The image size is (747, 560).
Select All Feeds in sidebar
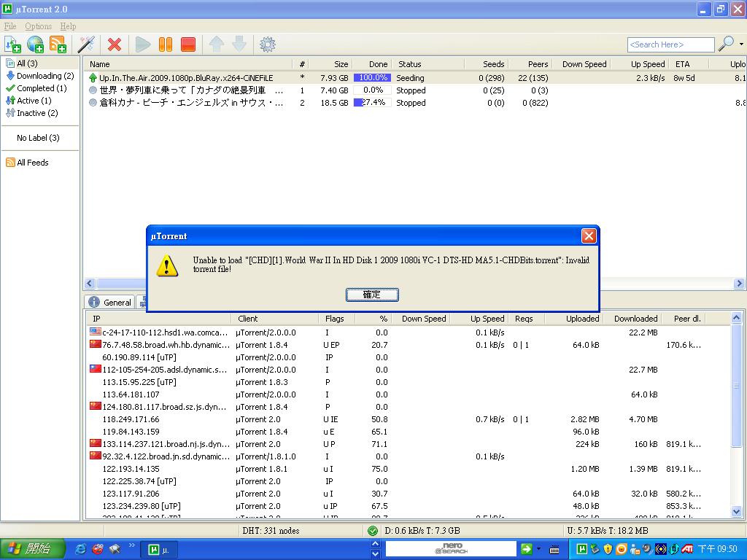[x=32, y=163]
